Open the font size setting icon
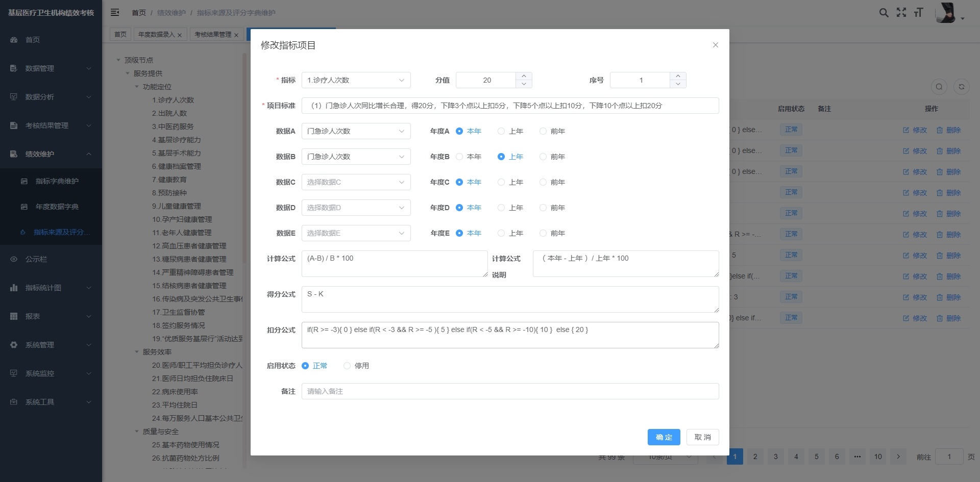 coord(919,13)
